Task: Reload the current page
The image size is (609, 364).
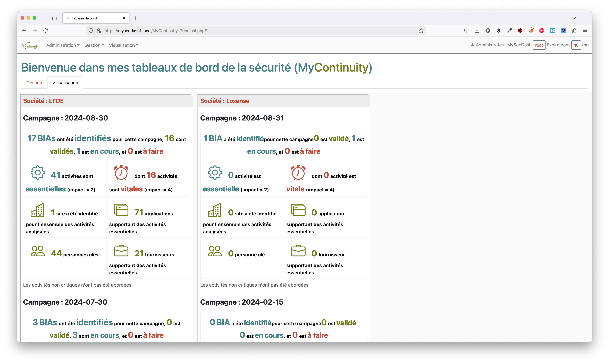Action: 46,31
